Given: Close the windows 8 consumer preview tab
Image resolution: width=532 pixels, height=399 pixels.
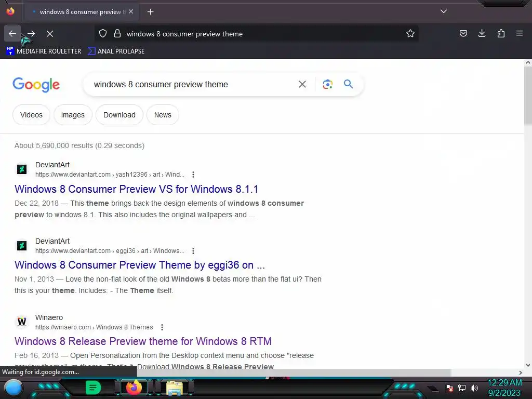Looking at the screenshot, I should (131, 11).
